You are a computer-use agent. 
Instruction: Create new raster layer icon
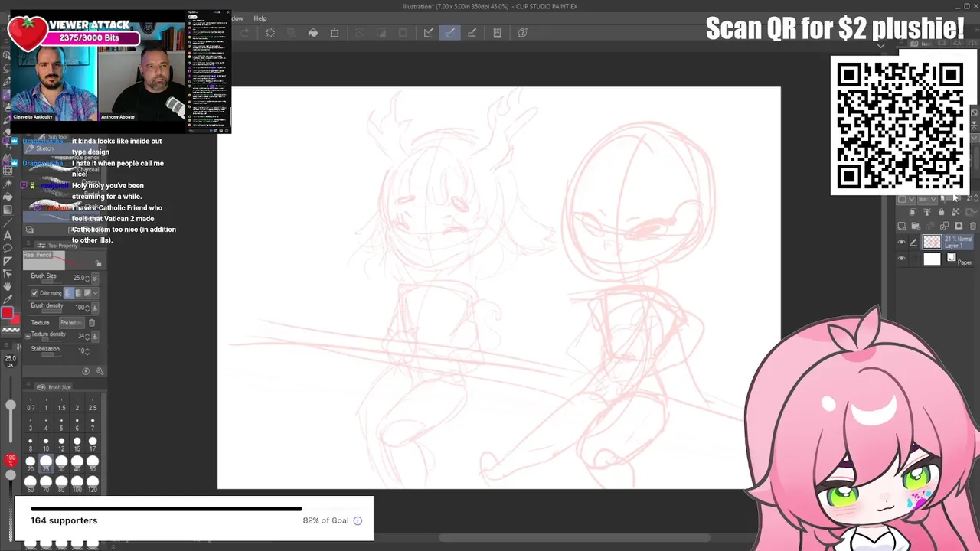(901, 226)
